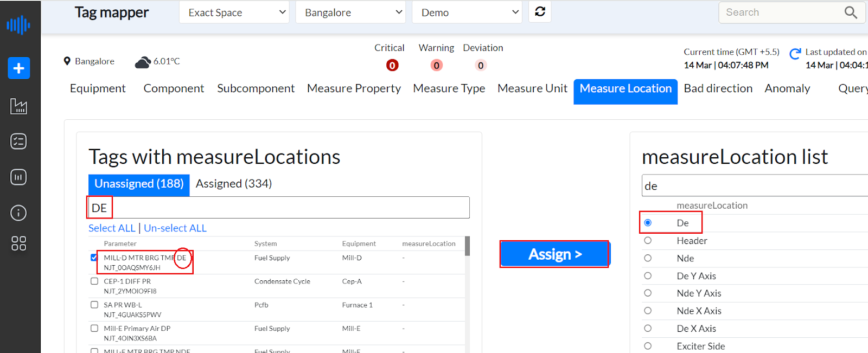868x353 pixels.
Task: Uncheck the MILL-D MTR BRG TMP DE checkbox
Action: coord(94,258)
